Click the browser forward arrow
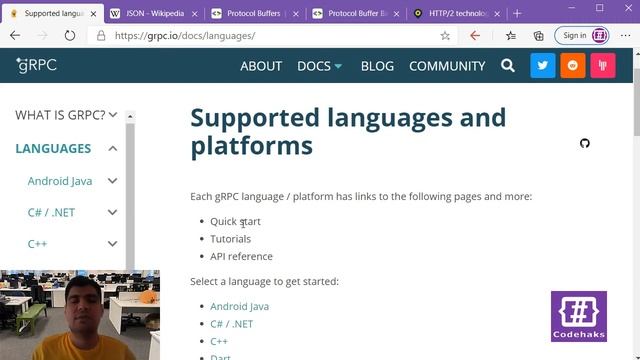 click(42, 36)
